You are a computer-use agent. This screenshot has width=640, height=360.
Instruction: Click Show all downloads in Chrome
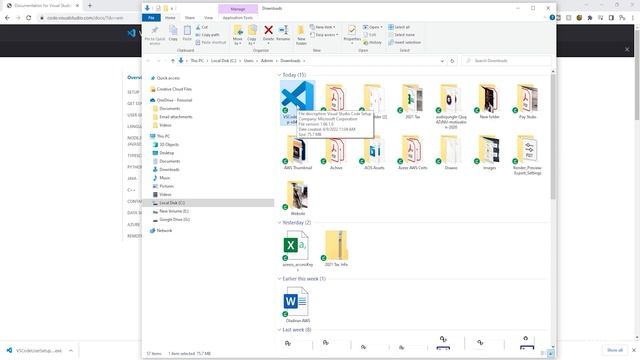615,350
